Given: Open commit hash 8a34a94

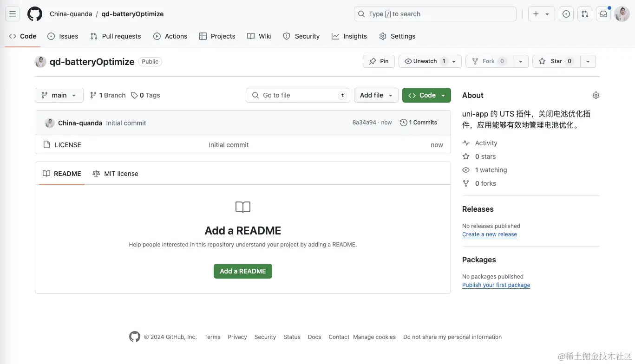Looking at the screenshot, I should 364,123.
